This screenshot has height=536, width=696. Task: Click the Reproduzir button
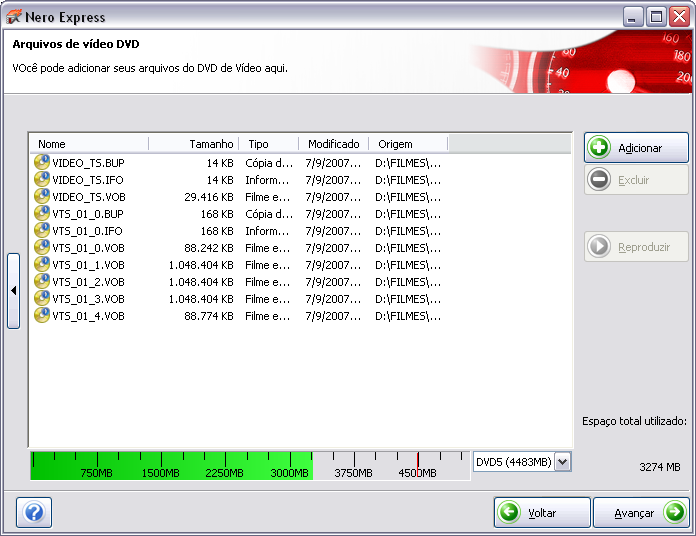point(636,246)
